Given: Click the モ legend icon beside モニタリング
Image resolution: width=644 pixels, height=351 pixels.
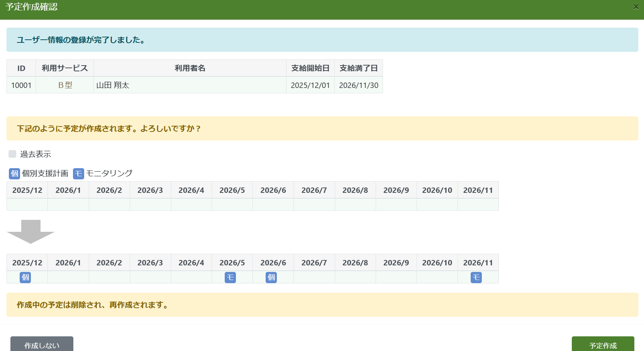Looking at the screenshot, I should [x=78, y=174].
